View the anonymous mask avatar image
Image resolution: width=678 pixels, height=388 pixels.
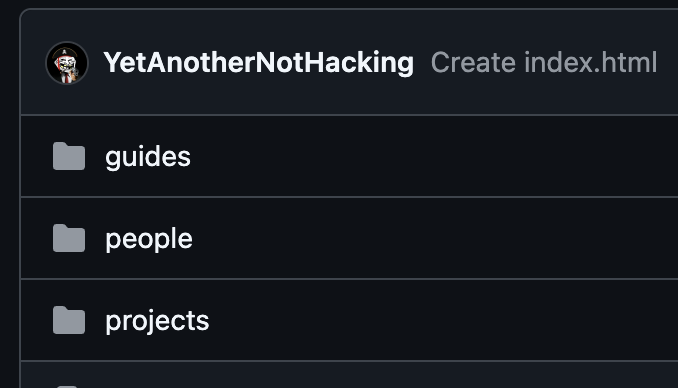[67, 63]
